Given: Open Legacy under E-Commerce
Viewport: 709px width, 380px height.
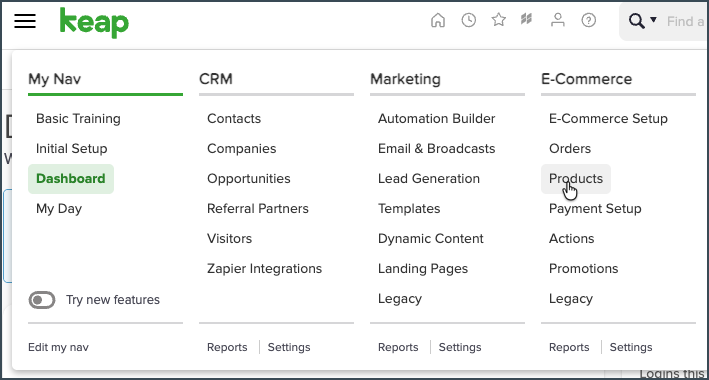Looking at the screenshot, I should click(x=571, y=299).
